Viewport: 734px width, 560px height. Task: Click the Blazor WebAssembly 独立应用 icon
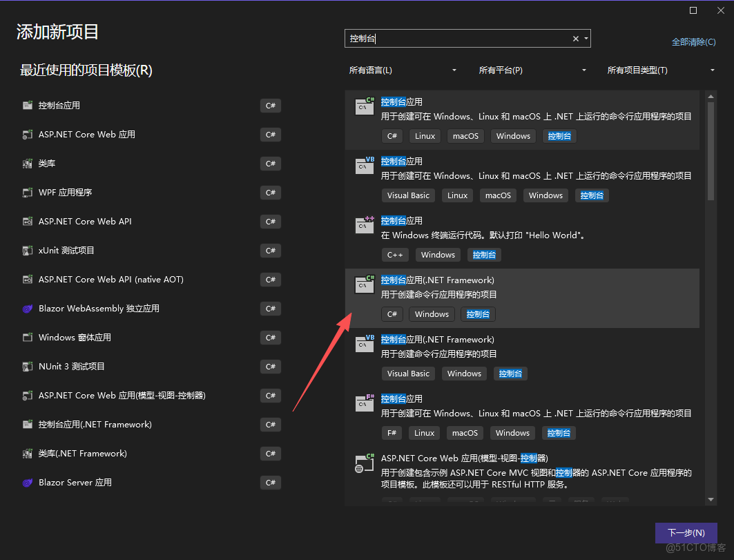[26, 308]
